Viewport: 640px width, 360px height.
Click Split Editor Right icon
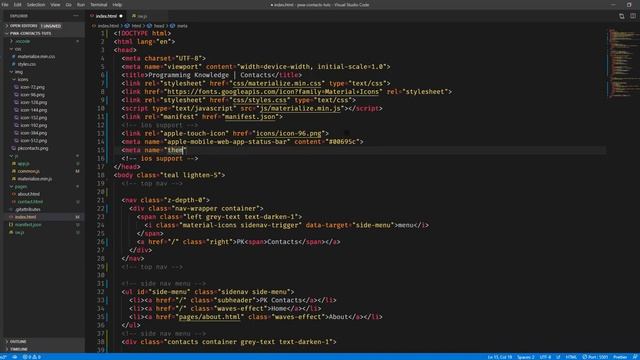(x=633, y=16)
